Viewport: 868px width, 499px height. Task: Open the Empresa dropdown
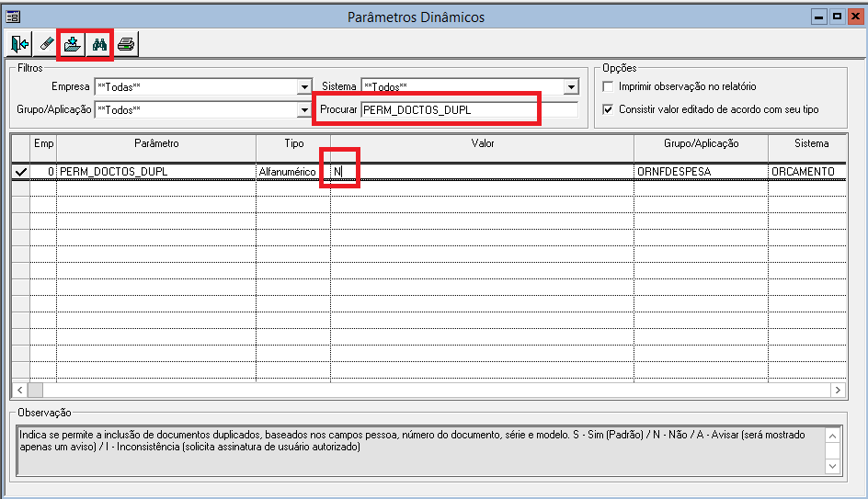(304, 87)
